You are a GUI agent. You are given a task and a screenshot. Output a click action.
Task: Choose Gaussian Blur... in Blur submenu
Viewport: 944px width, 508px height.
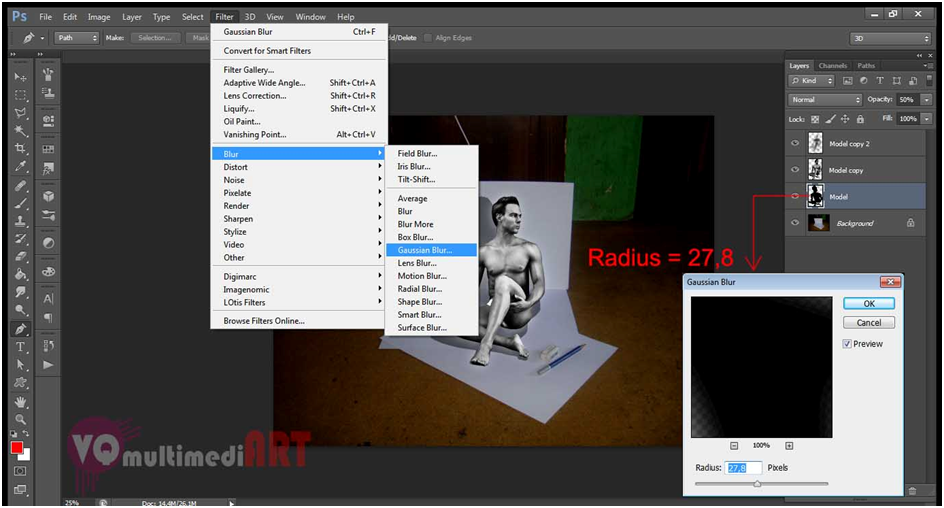[431, 250]
